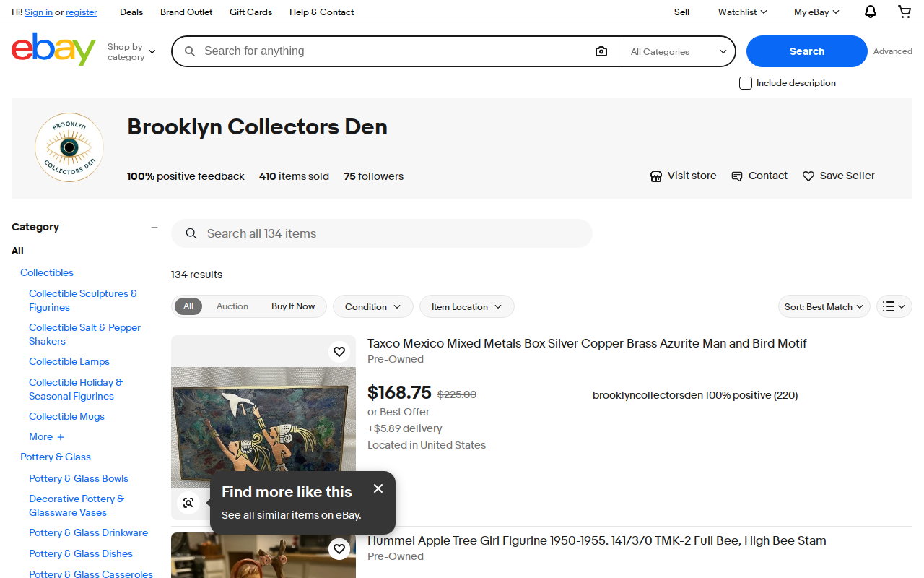Click the register link

coord(81,12)
